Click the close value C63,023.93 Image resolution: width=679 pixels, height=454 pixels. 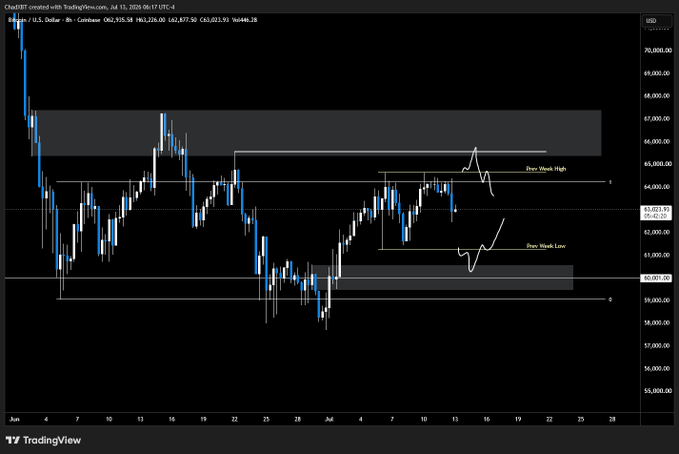pyautogui.click(x=214, y=20)
